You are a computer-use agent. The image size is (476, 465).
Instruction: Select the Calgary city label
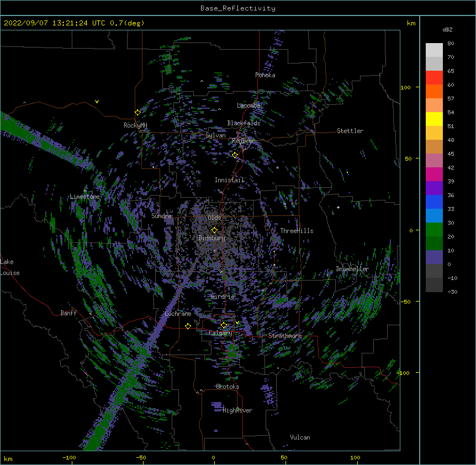220,333
